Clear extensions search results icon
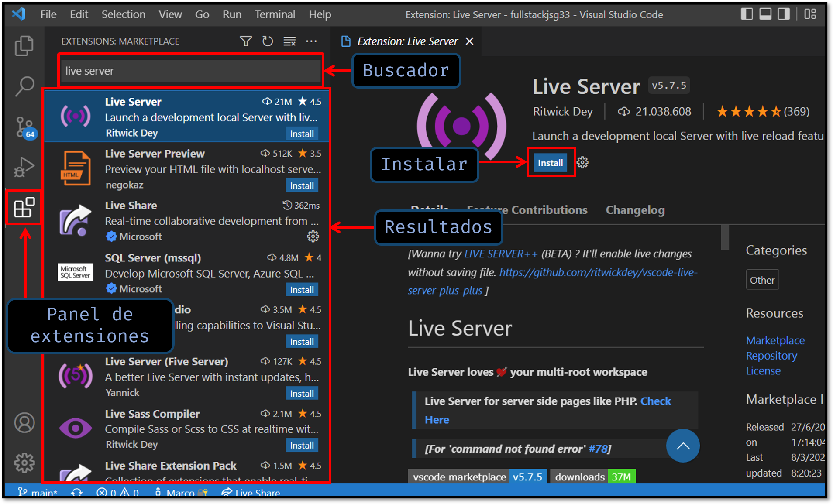Viewport: 833px width, 504px height. click(x=289, y=41)
